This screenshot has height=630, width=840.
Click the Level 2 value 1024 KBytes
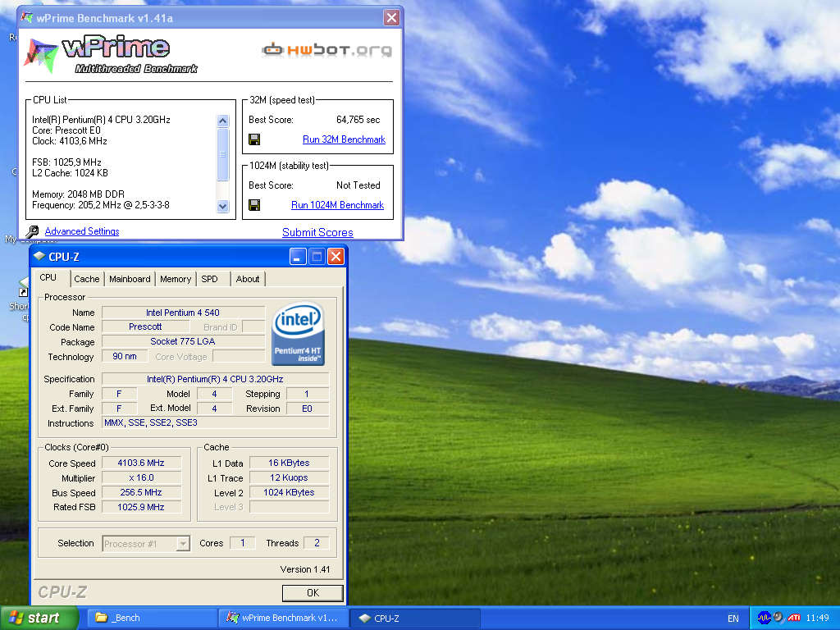289,492
